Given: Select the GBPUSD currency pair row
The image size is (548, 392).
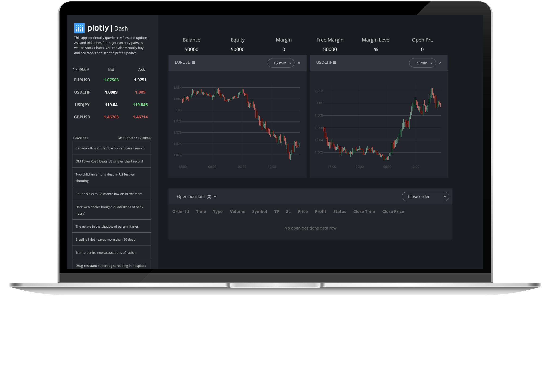Looking at the screenshot, I should click(82, 117).
